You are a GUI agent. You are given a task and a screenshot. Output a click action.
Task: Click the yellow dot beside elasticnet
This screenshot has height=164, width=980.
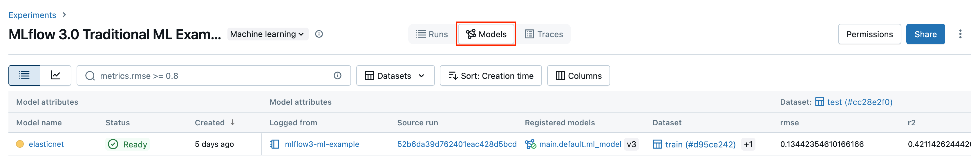[x=20, y=144]
